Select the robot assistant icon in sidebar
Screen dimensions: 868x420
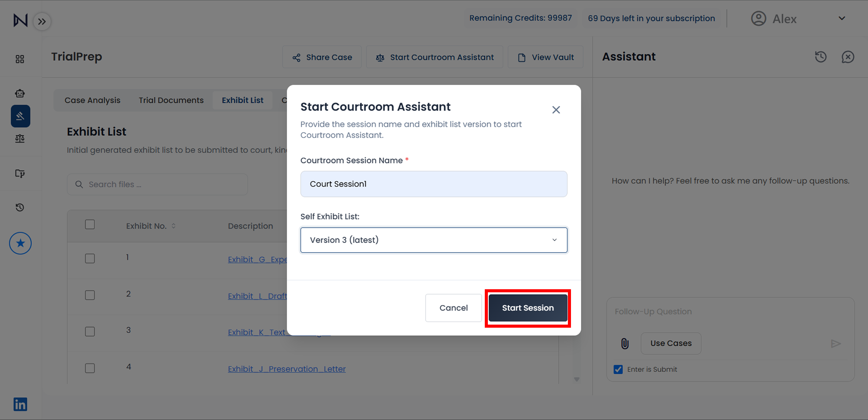click(20, 93)
